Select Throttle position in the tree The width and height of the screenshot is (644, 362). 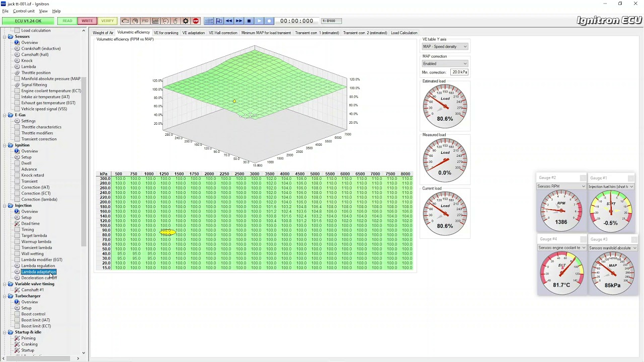pyautogui.click(x=36, y=73)
